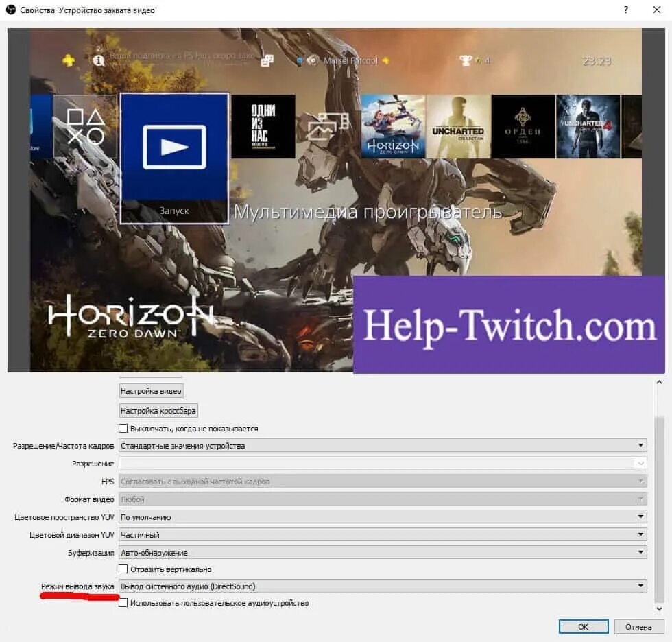Click the properties vertical scrollbar thumb

point(659,509)
